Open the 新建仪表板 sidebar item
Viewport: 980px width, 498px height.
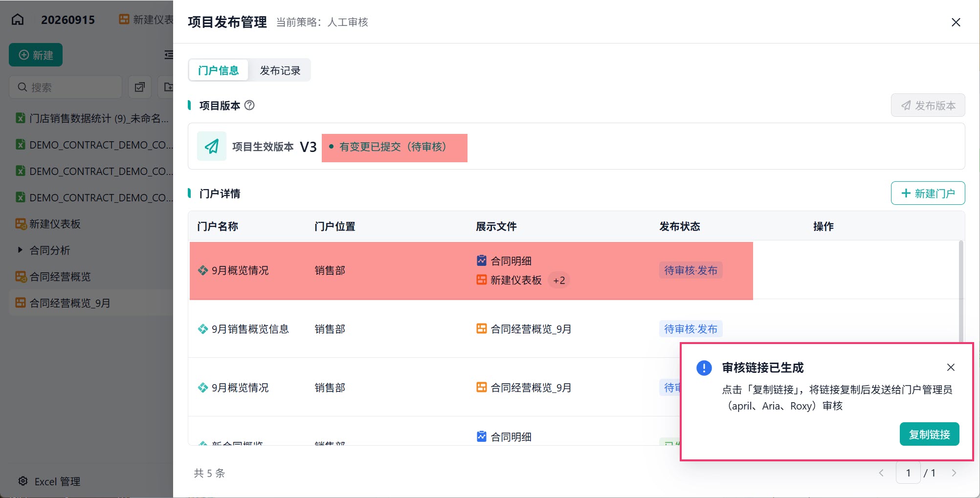click(x=49, y=224)
